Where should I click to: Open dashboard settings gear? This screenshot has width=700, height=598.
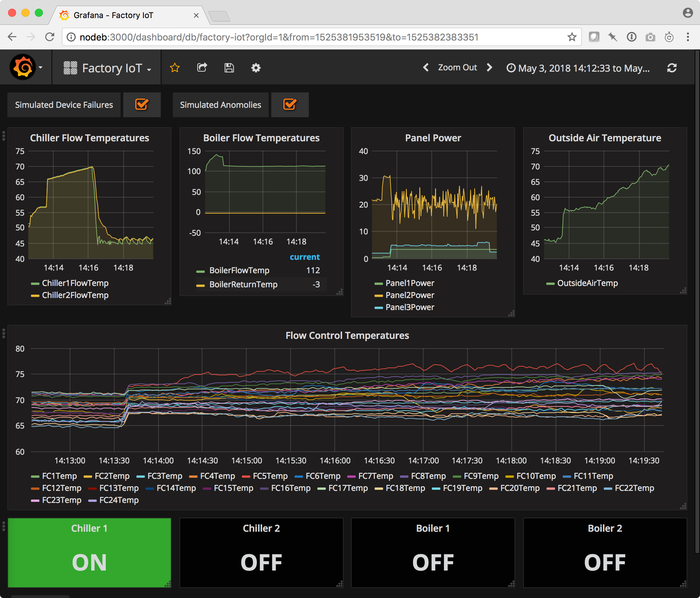pyautogui.click(x=256, y=68)
